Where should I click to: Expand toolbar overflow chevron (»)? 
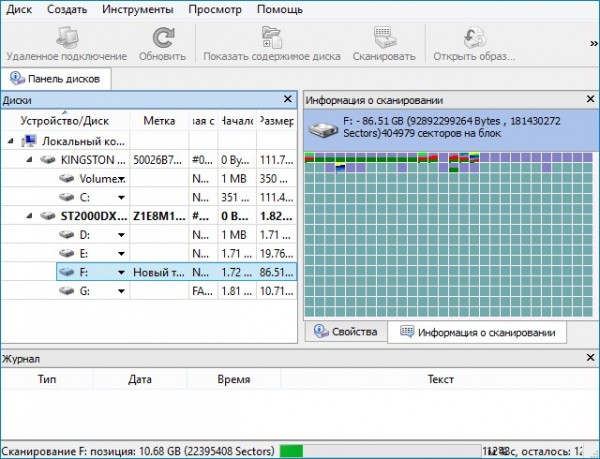tap(594, 43)
